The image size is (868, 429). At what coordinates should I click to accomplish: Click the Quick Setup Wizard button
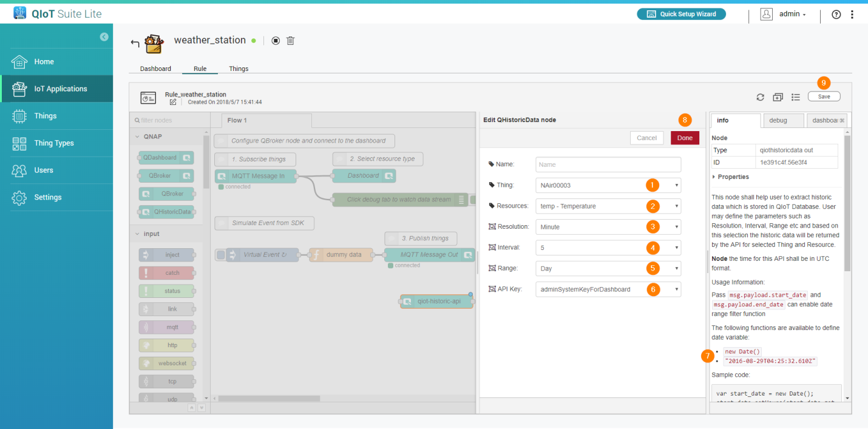tap(681, 14)
